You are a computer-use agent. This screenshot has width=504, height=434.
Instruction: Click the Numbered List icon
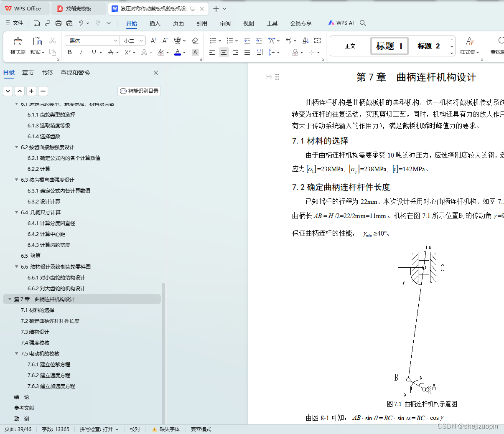230,41
